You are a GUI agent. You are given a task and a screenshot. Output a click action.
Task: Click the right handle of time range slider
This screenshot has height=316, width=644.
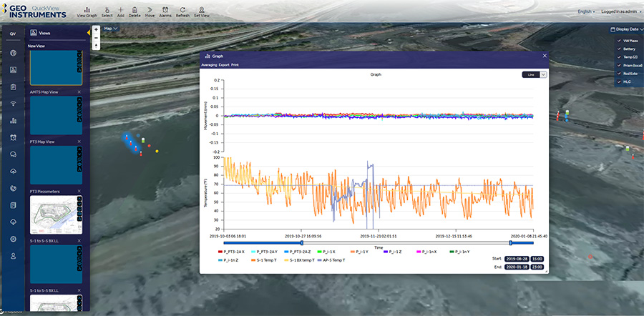[510, 243]
